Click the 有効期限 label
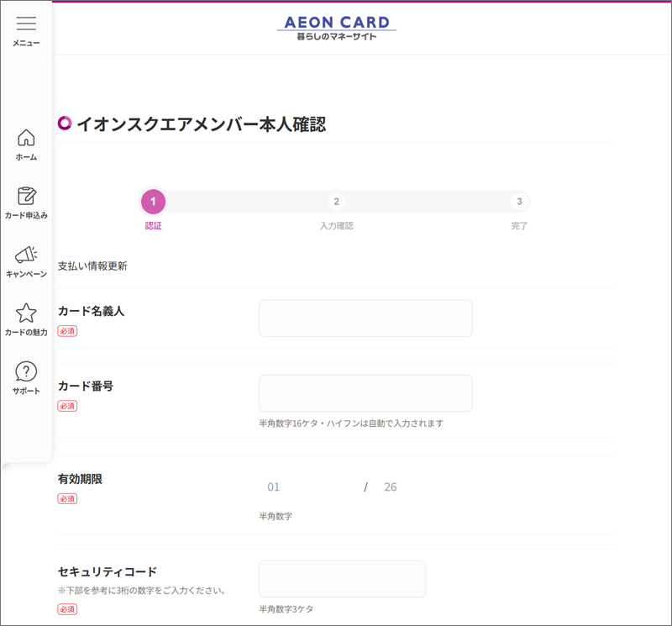 80,479
